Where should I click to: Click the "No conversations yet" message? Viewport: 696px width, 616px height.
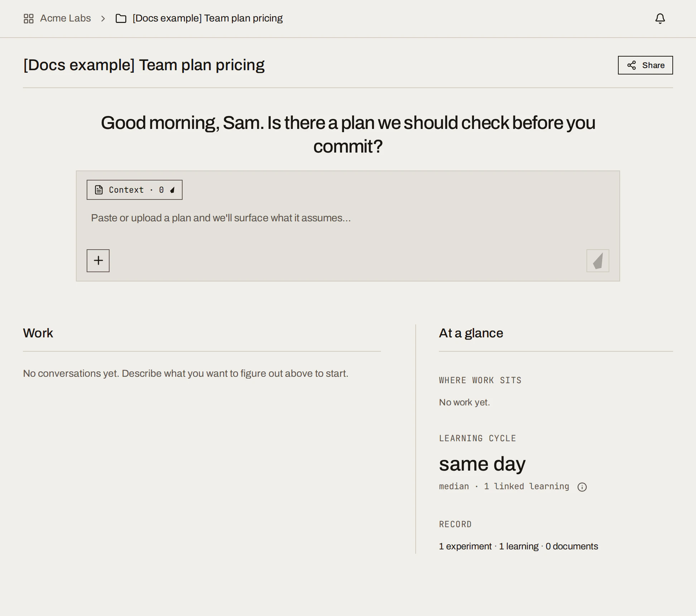click(x=185, y=374)
